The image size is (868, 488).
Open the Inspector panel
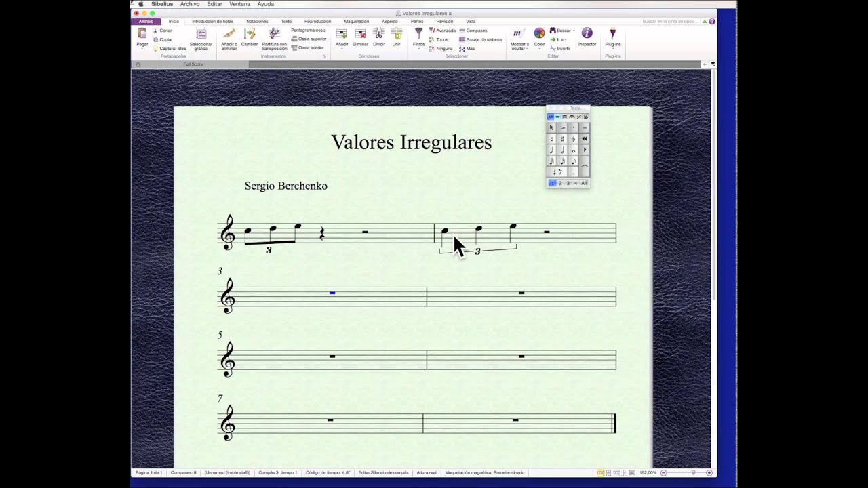click(x=587, y=37)
